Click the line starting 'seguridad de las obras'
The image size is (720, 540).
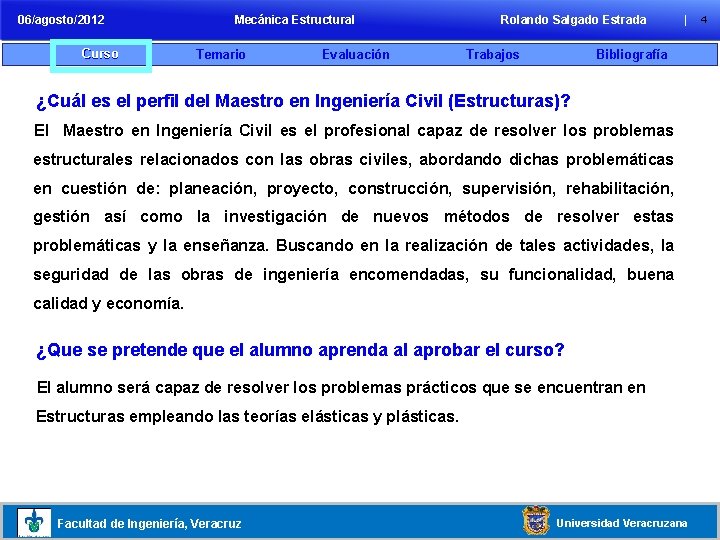pos(354,275)
